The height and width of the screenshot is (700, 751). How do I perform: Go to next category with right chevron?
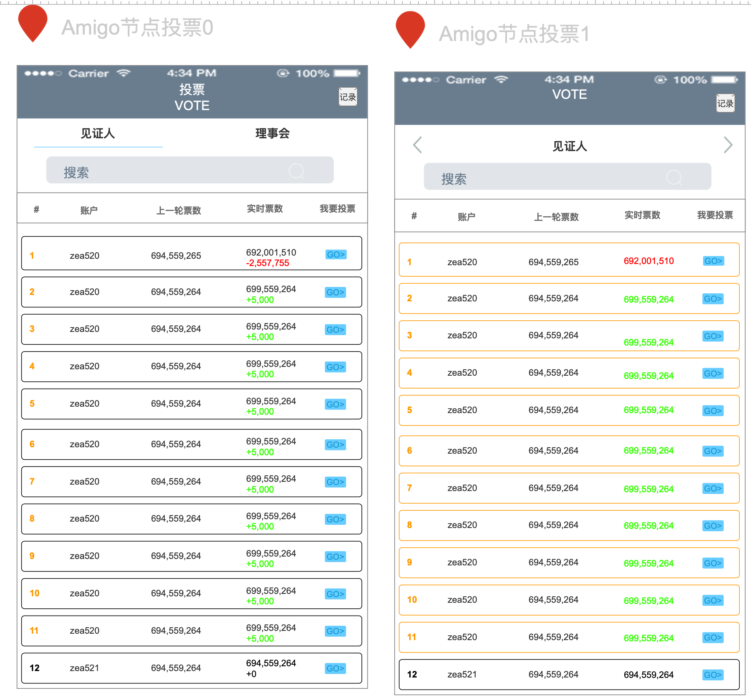pyautogui.click(x=728, y=145)
